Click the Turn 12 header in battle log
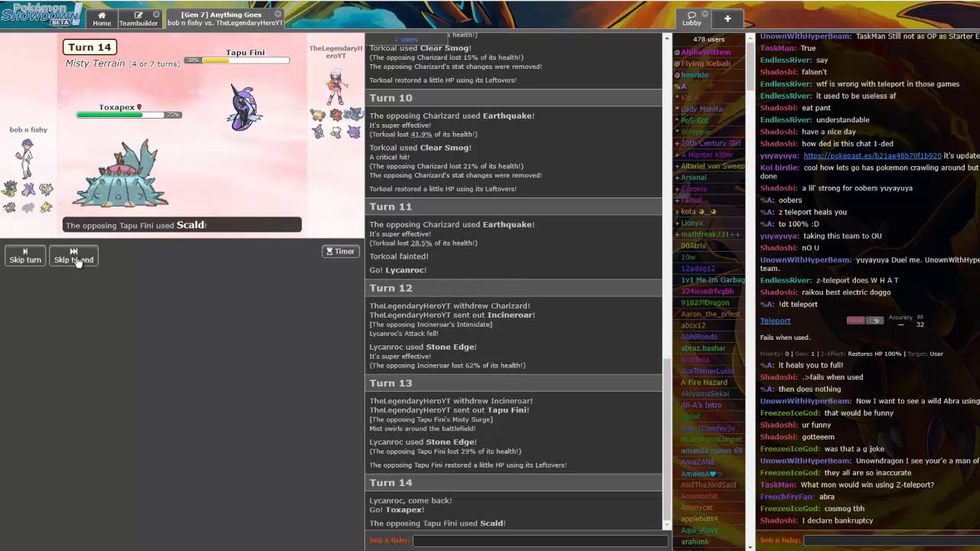 pos(513,288)
